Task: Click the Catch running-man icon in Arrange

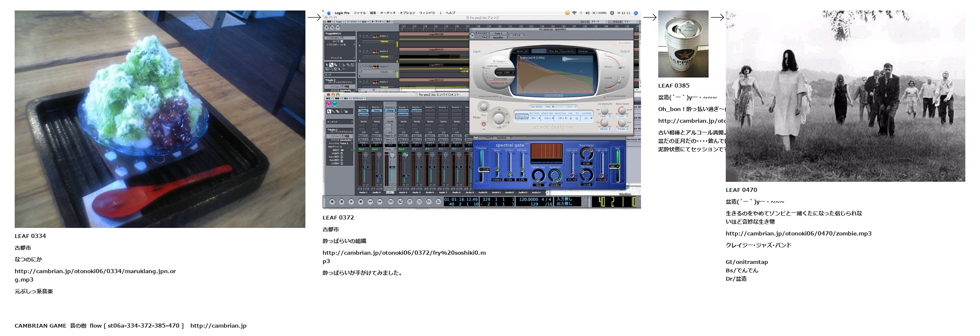Action: click(326, 27)
